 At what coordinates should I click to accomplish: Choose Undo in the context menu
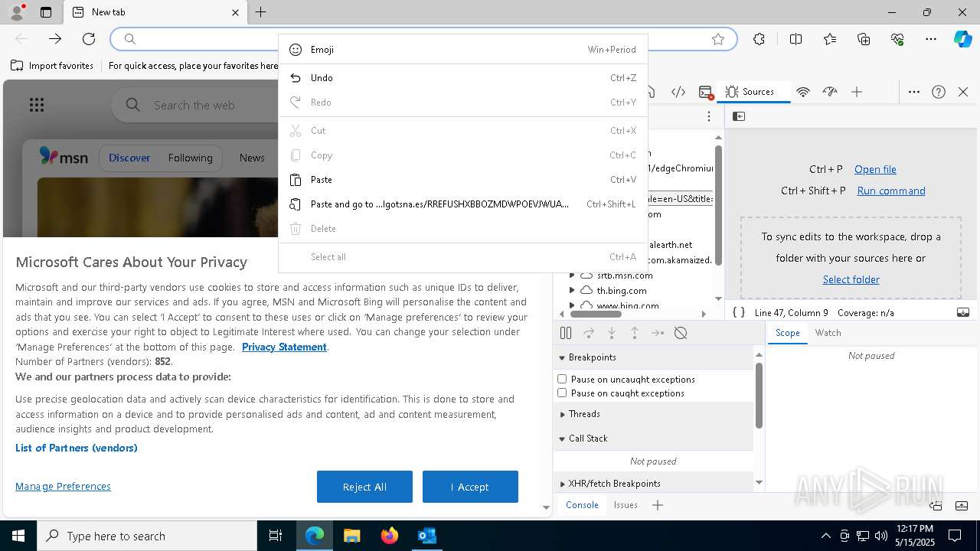point(463,78)
